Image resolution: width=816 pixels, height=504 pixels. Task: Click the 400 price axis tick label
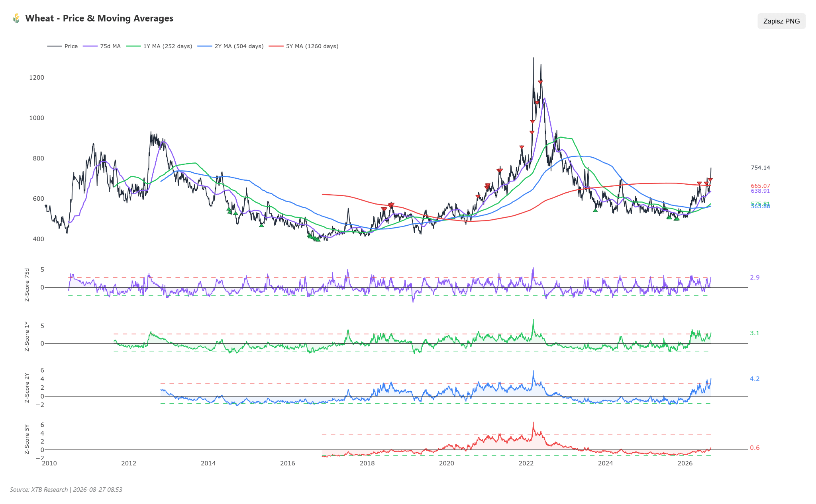38,239
